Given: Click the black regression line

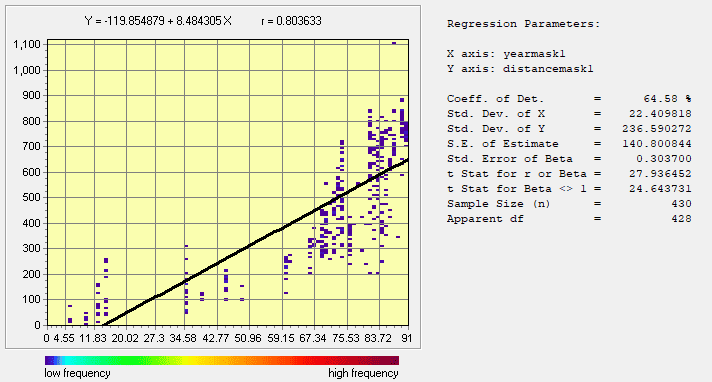Looking at the screenshot, I should click(x=256, y=242).
